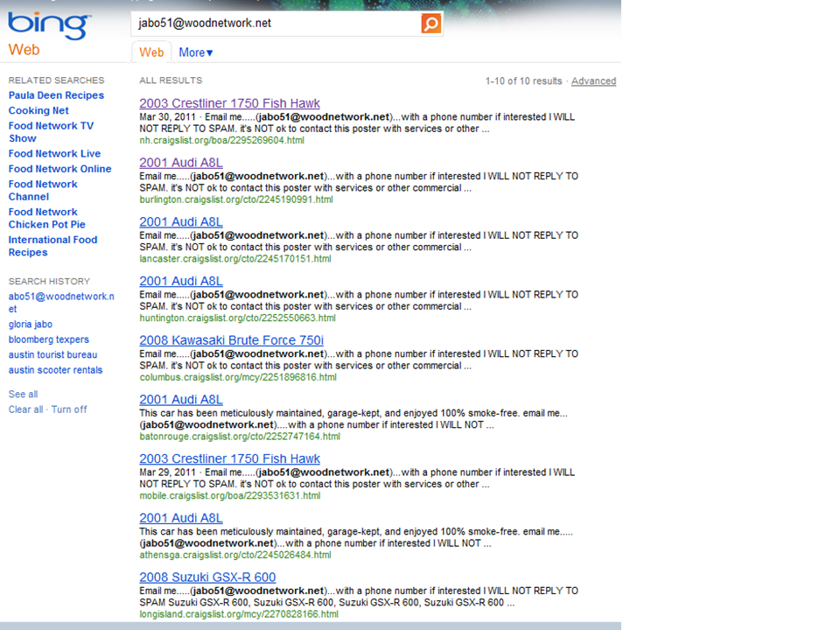Click the 1-10 of 10 results text
840x630 pixels.
tap(523, 80)
